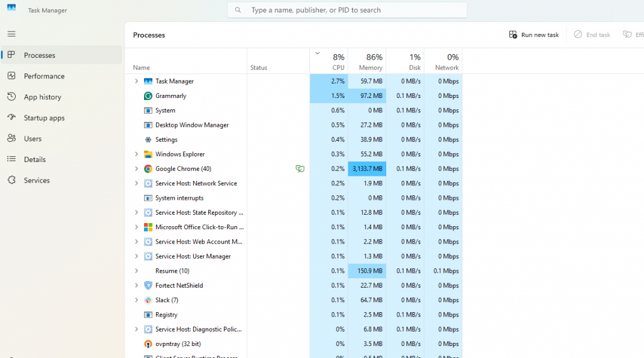This screenshot has height=358, width=644.
Task: Click the Grammarly process icon
Action: coord(148,96)
